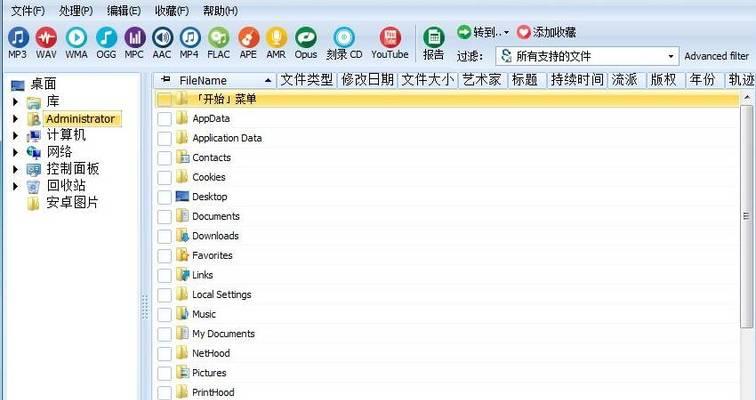The height and width of the screenshot is (400, 756).
Task: Sort by the FileName column header
Action: point(214,80)
